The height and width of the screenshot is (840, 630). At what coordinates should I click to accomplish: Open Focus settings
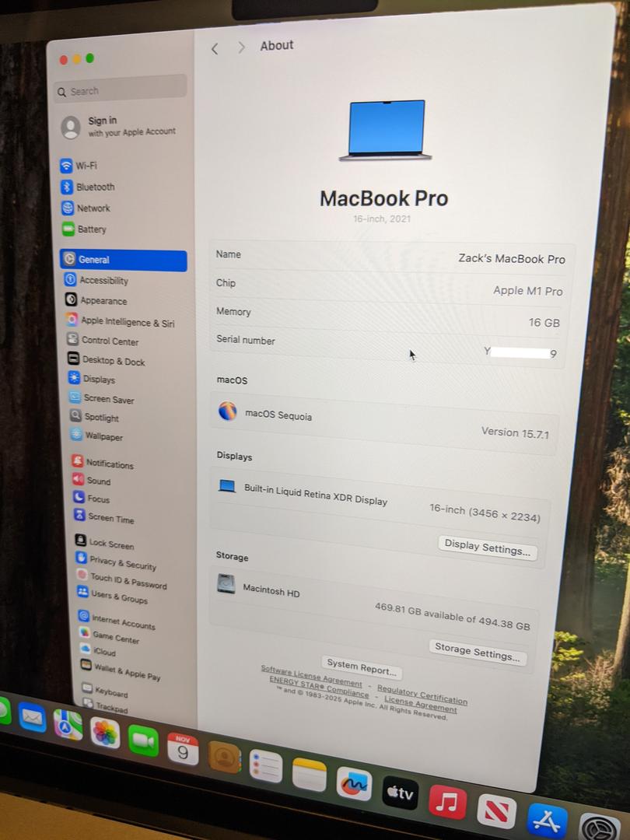(x=92, y=499)
